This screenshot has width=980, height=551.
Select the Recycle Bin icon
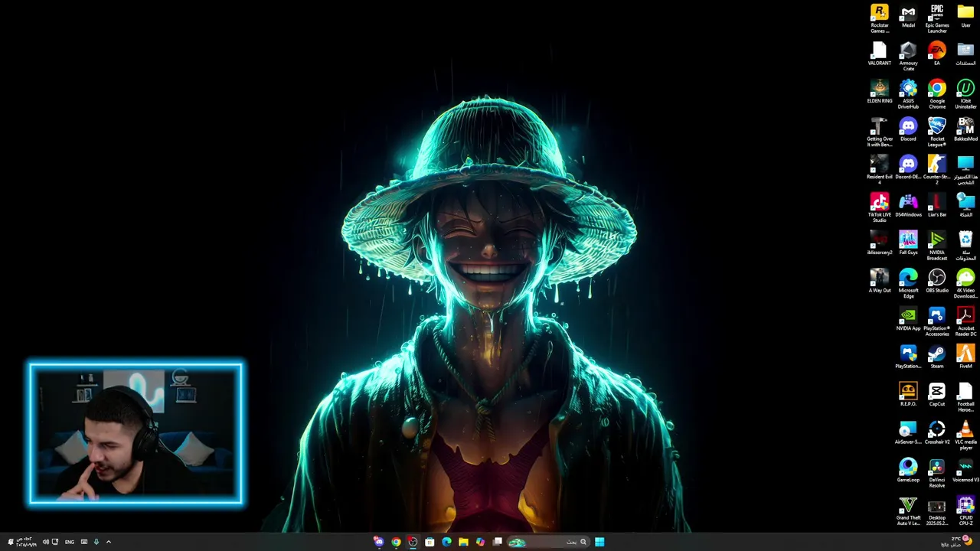click(x=965, y=246)
